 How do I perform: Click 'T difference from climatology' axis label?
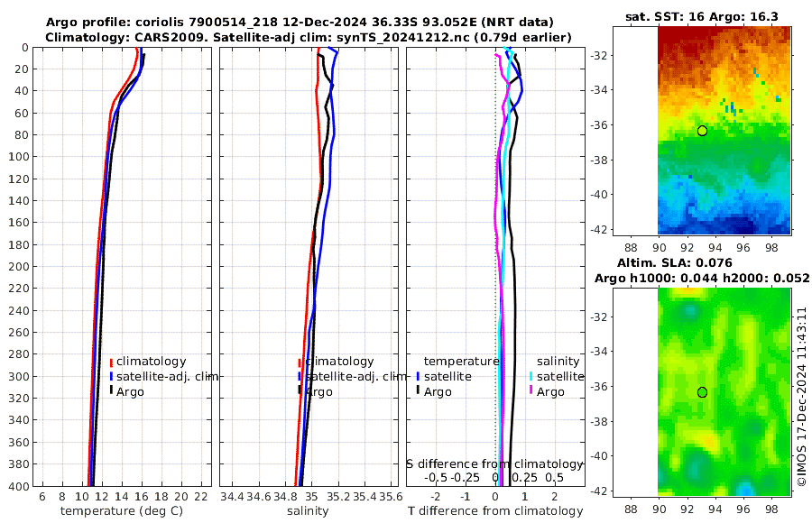[495, 511]
